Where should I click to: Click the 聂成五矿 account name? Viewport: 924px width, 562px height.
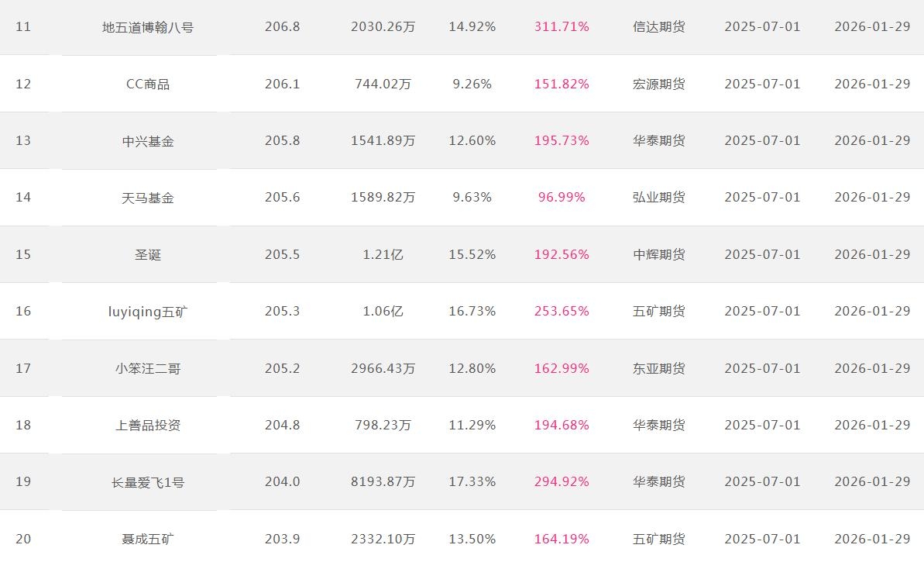click(147, 539)
